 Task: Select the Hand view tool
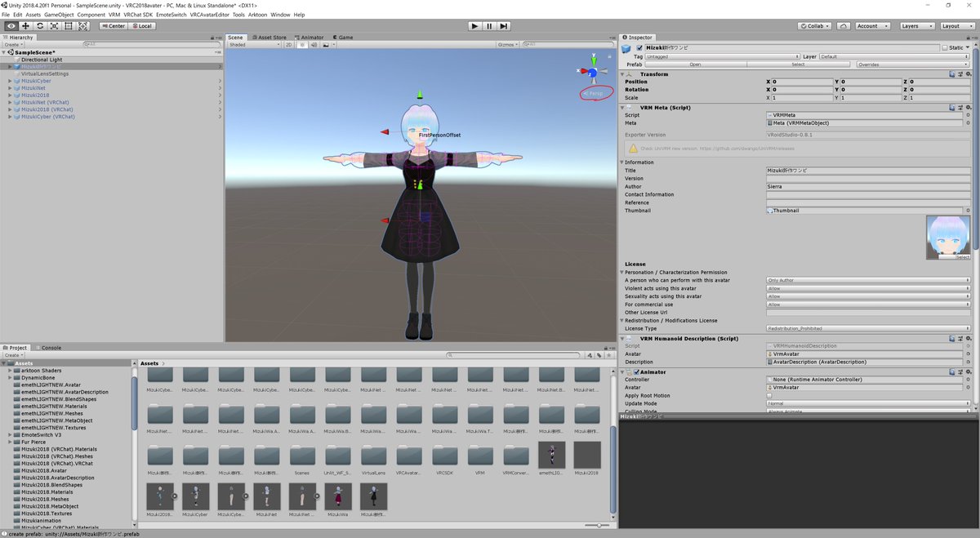click(x=11, y=26)
